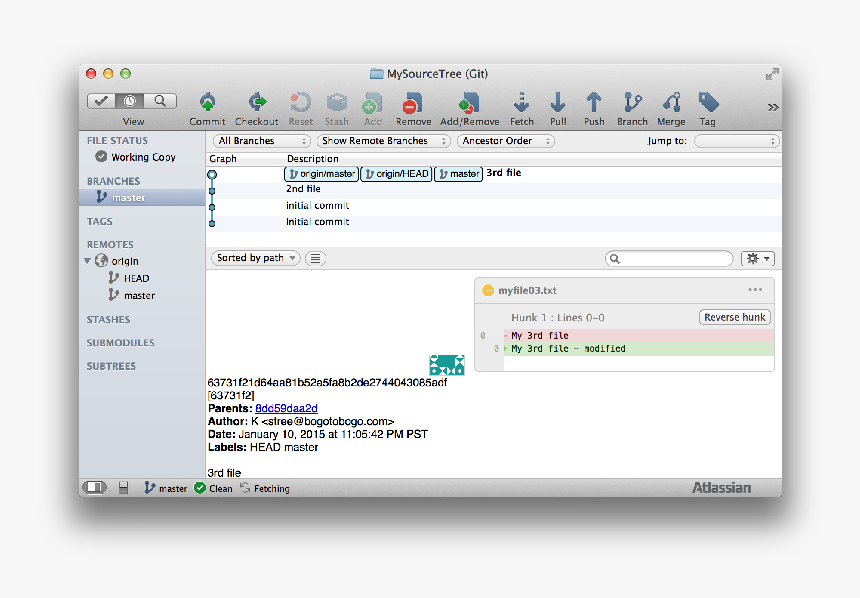Screen dimensions: 860x598
Task: Click the Fetching status indicator
Action: pos(264,488)
